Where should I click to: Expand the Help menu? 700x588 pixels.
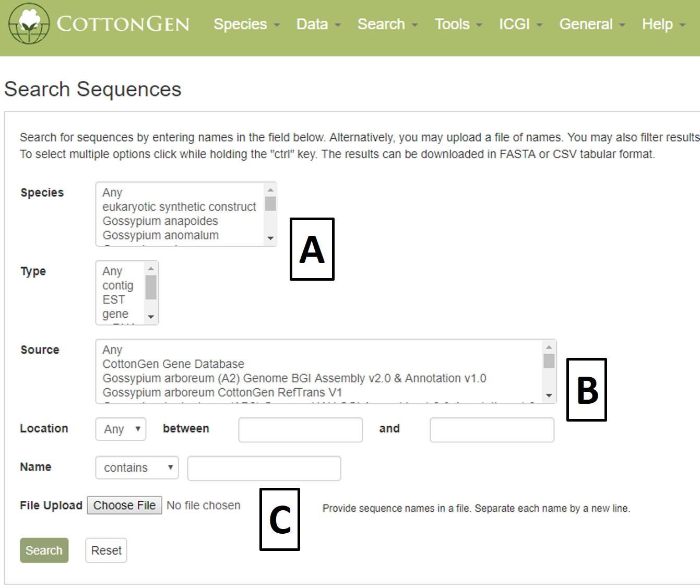click(663, 24)
